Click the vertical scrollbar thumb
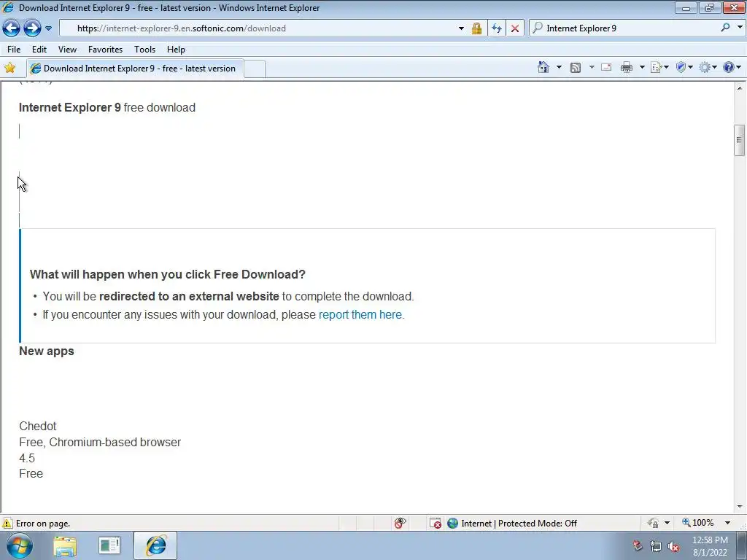Image resolution: width=747 pixels, height=560 pixels. [739, 140]
